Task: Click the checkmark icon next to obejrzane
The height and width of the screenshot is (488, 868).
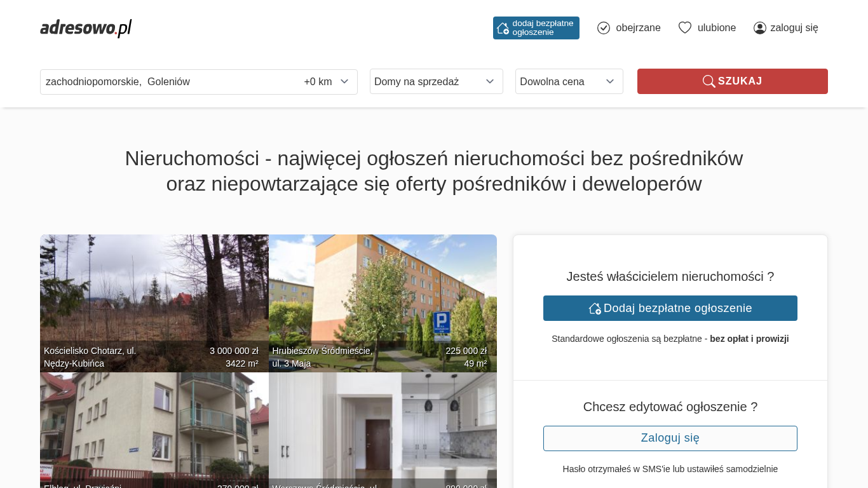Action: tap(604, 28)
